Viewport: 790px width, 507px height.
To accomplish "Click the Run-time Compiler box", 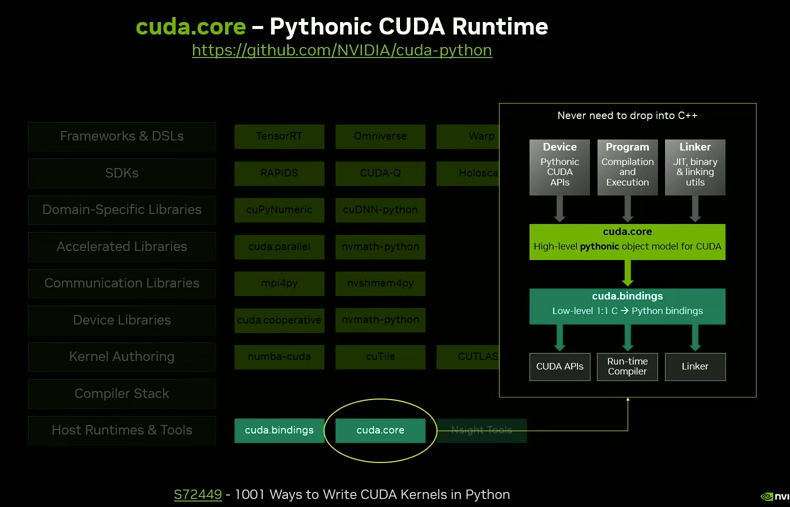I will 627,367.
